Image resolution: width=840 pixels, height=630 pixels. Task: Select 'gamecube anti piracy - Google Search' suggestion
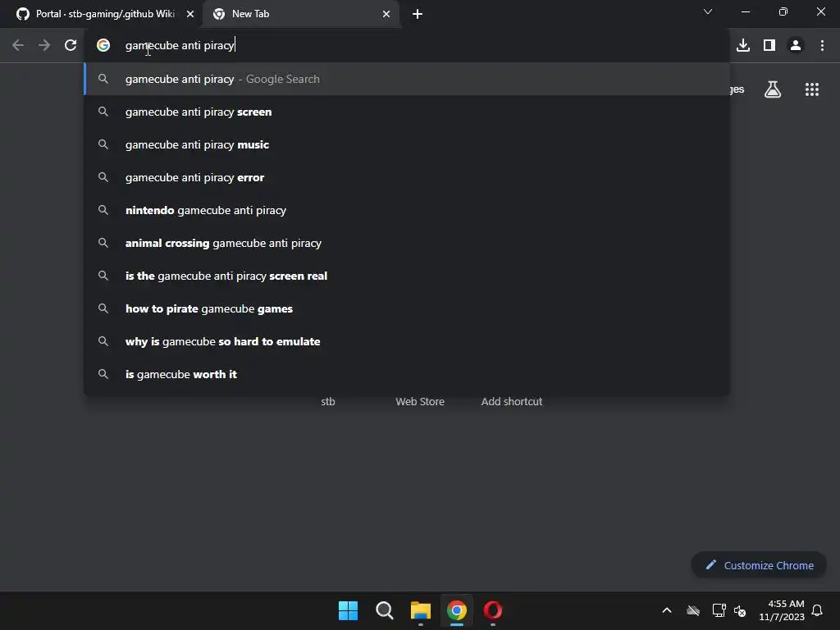coord(407,80)
